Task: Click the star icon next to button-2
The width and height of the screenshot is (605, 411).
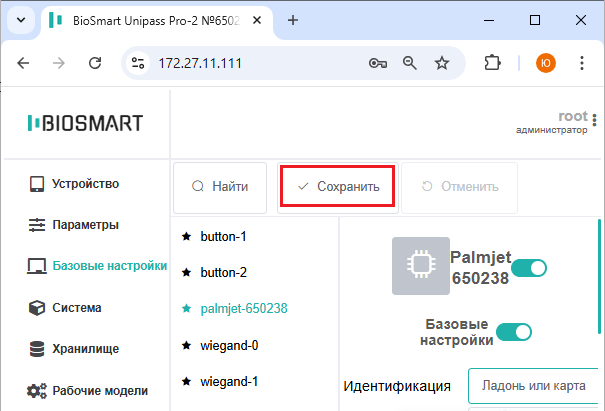Action: click(186, 272)
